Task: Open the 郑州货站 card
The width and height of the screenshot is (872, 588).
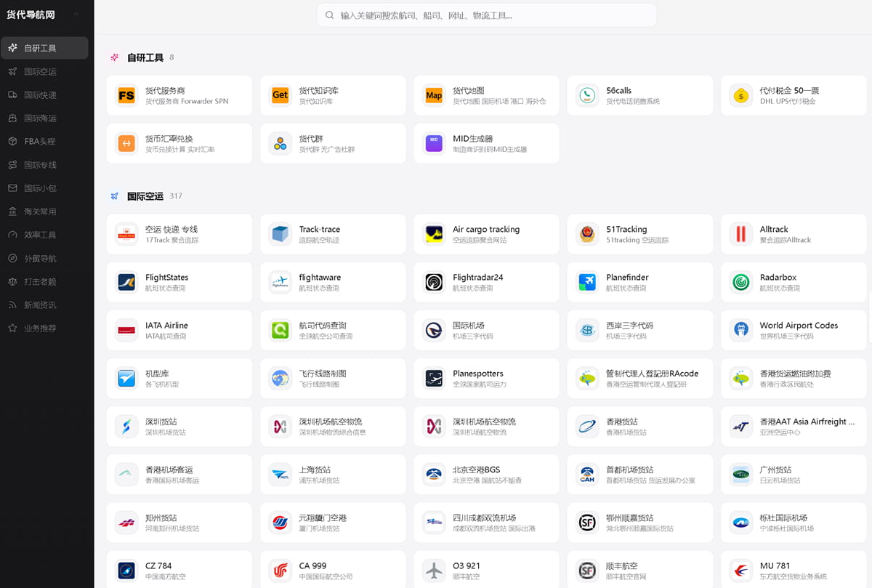Action: [x=179, y=523]
